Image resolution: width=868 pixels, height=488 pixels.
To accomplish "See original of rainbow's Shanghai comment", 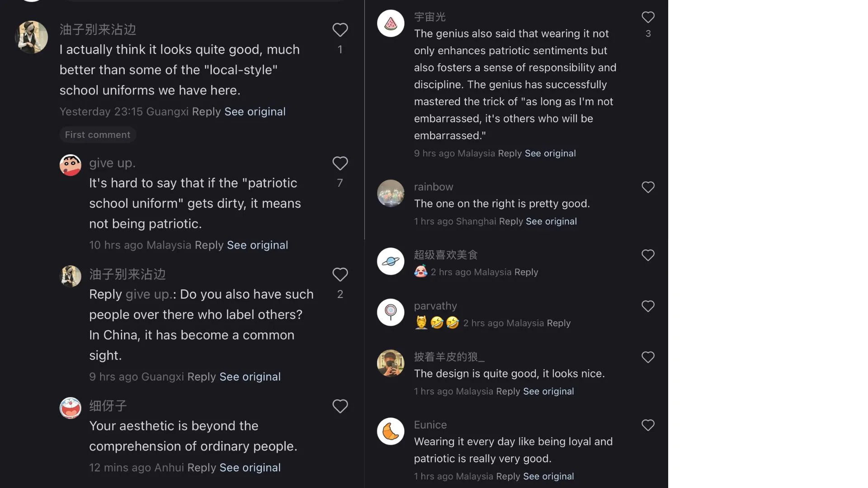I will point(551,221).
